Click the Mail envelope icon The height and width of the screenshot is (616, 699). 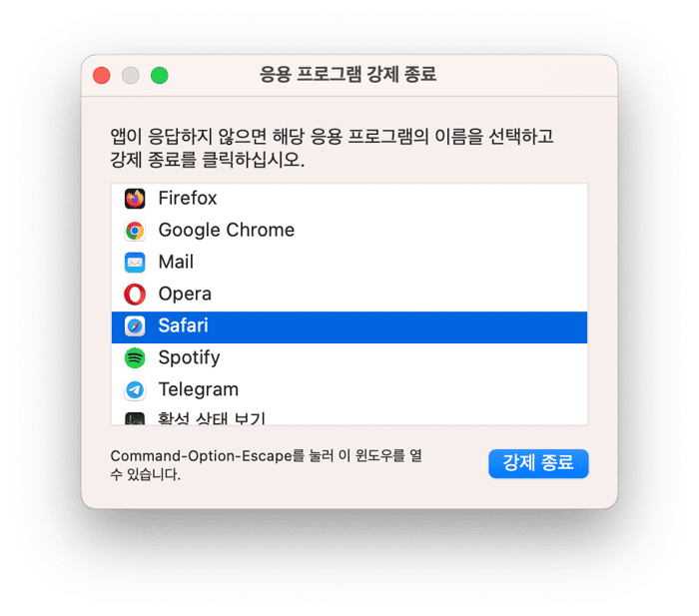[135, 263]
